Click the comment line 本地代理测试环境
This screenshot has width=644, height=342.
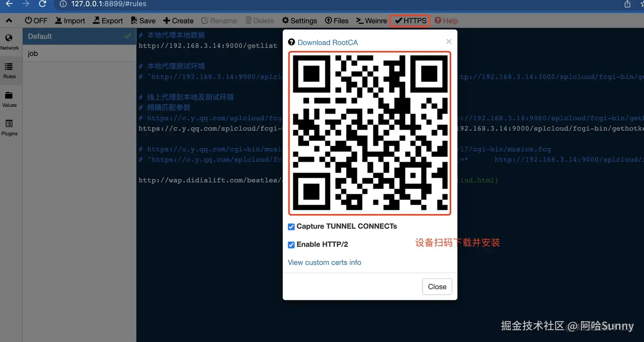[x=172, y=66]
